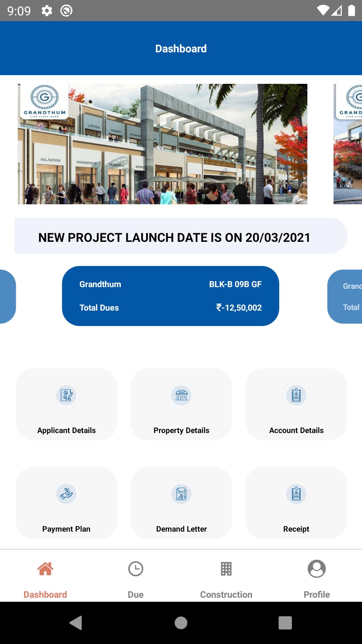Open the Property Details storefront icon

point(181,395)
